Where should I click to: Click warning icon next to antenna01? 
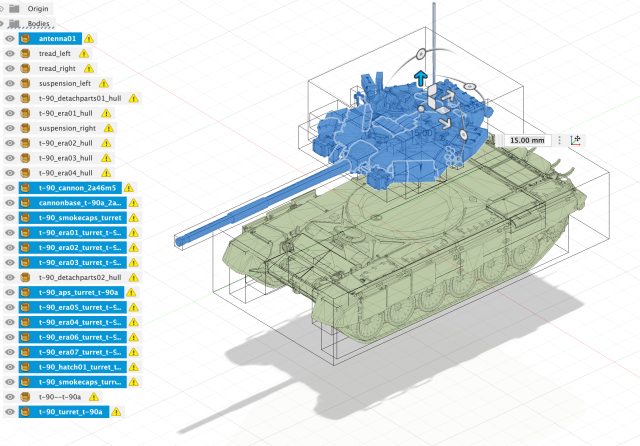click(88, 39)
